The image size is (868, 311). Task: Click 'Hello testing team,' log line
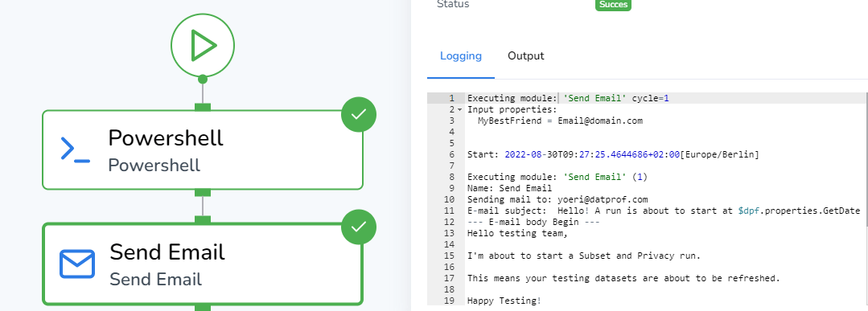pos(517,233)
